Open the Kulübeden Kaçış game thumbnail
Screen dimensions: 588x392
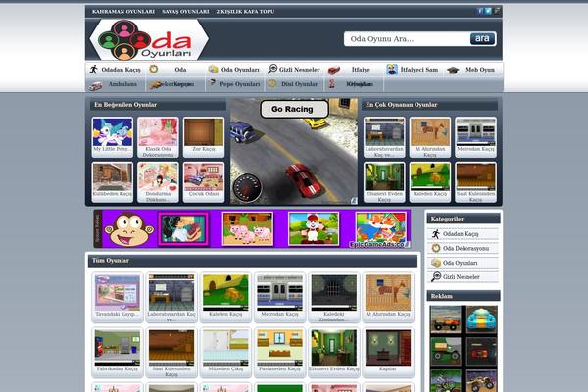tap(113, 177)
